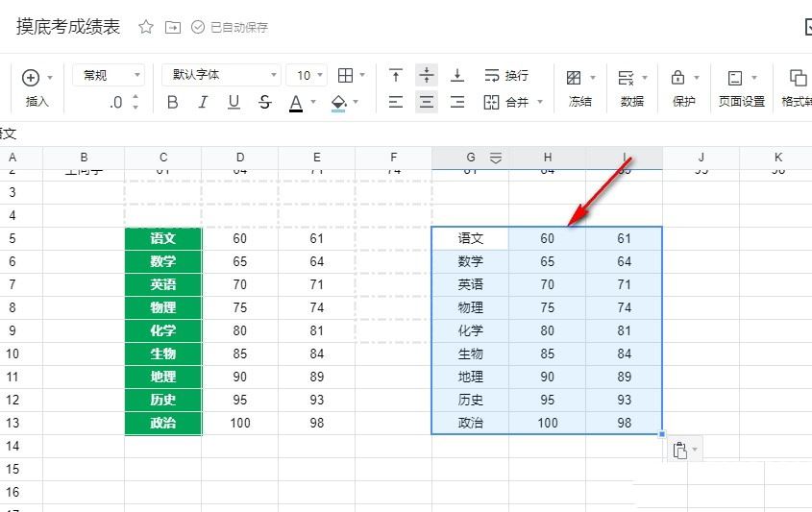Align cell content to vertical middle
812x512 pixels.
(427, 76)
